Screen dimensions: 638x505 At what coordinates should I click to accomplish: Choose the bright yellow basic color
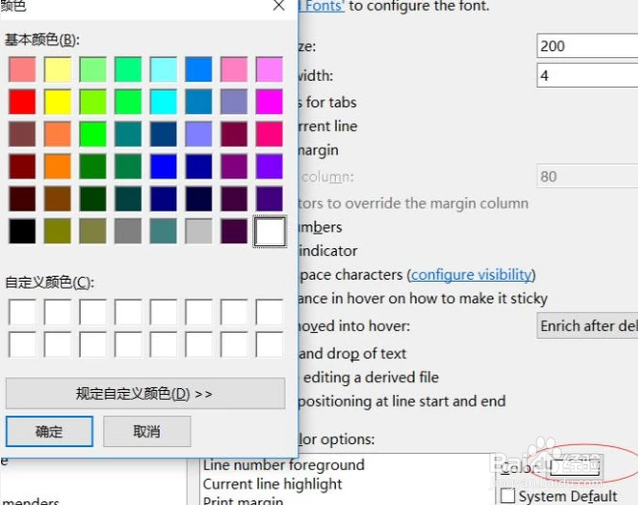coord(57,102)
